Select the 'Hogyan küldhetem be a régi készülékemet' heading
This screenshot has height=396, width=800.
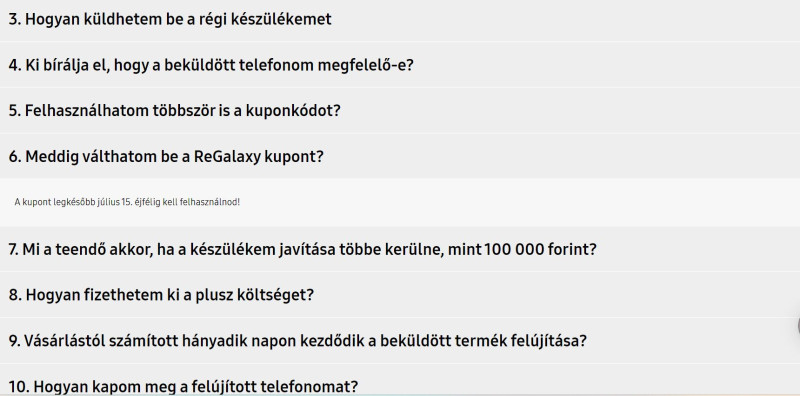tap(170, 19)
